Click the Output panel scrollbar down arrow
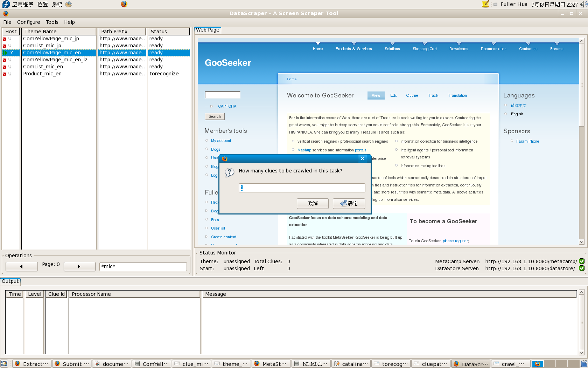Image resolution: width=588 pixels, height=368 pixels. pyautogui.click(x=582, y=353)
